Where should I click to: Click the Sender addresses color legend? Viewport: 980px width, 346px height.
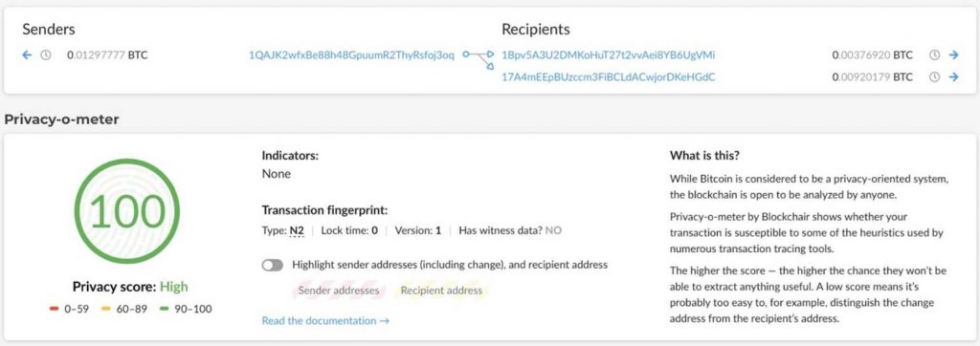click(x=338, y=291)
